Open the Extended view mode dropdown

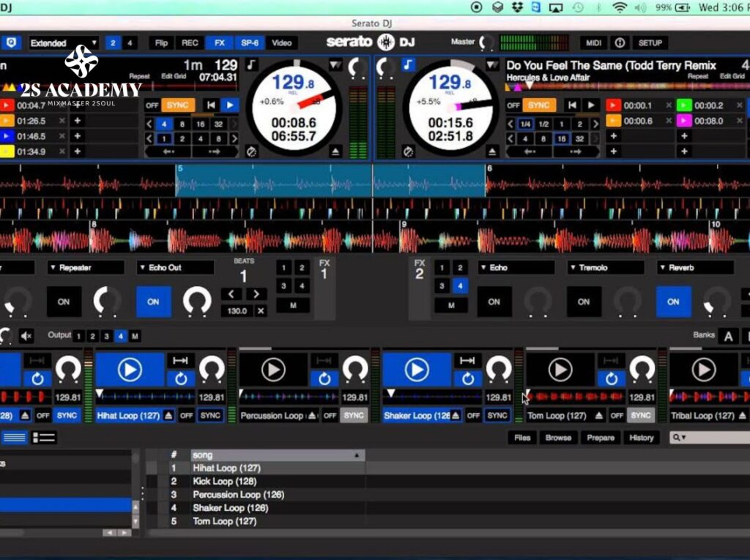tap(64, 43)
